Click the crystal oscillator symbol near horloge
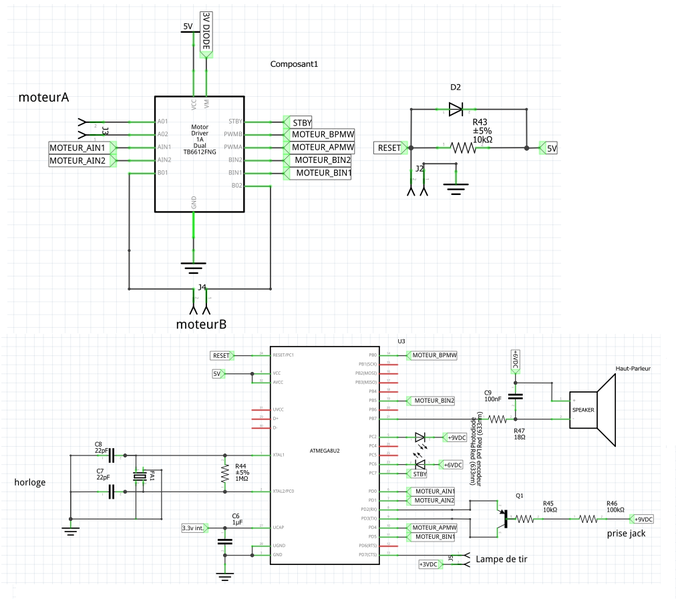The image size is (676, 599). [144, 476]
